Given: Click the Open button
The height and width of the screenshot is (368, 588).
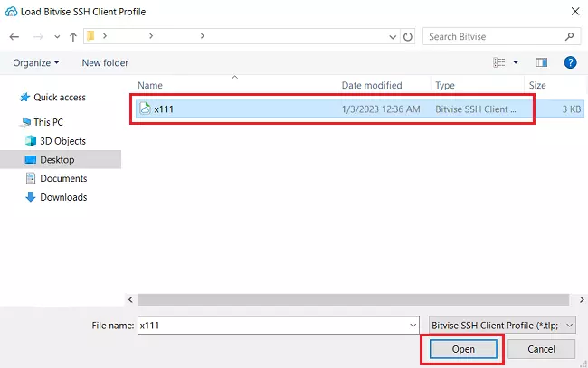Looking at the screenshot, I should point(463,349).
